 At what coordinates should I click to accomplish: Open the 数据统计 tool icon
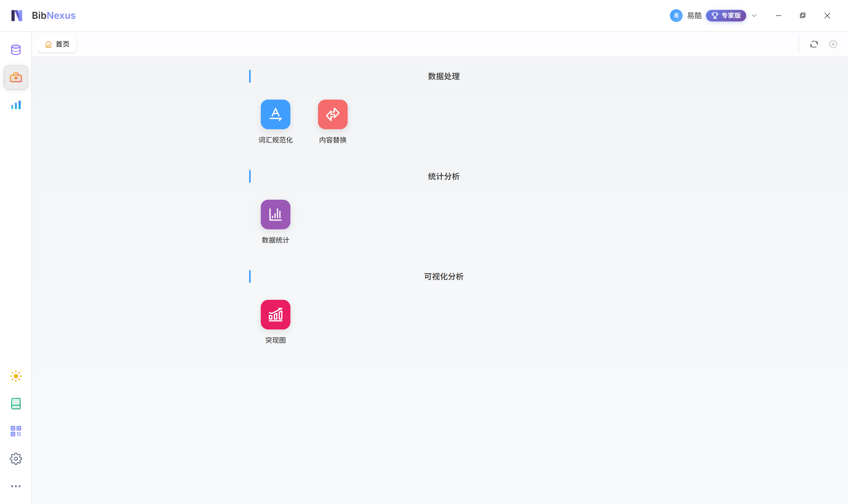point(275,214)
